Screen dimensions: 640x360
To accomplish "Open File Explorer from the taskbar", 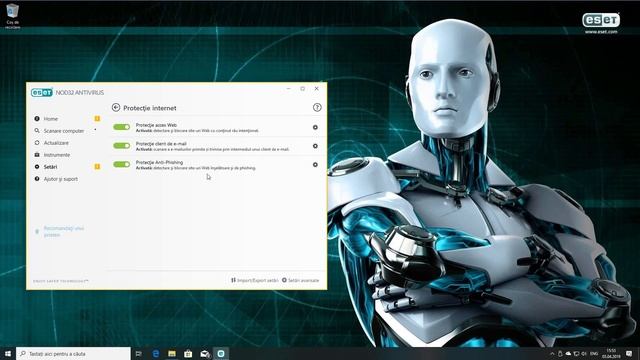I will tap(172, 353).
